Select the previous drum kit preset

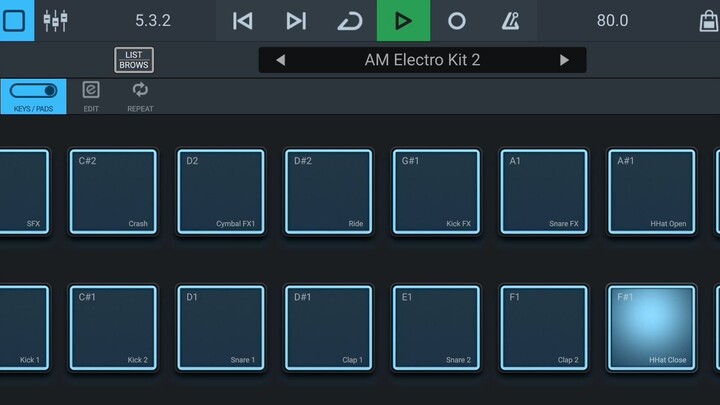coord(280,60)
